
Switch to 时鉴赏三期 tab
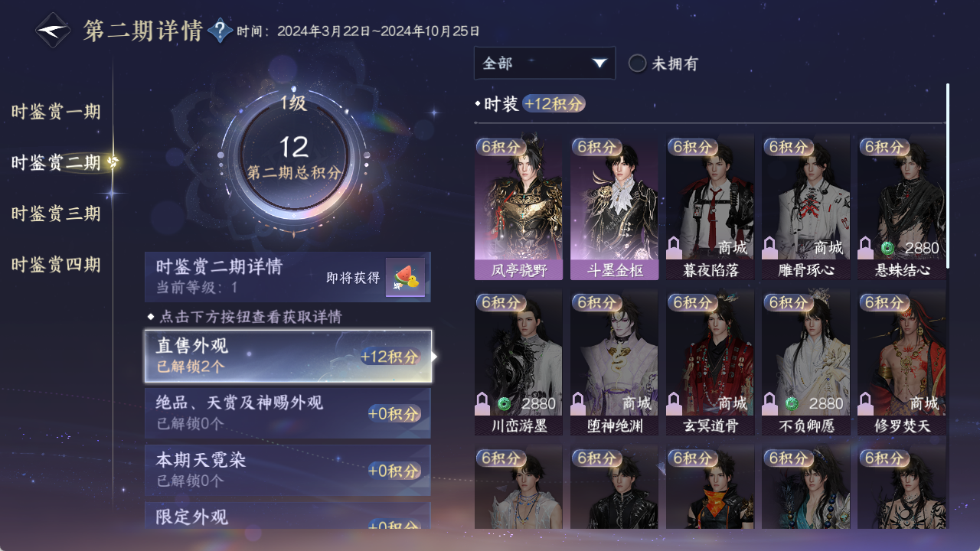tap(56, 214)
